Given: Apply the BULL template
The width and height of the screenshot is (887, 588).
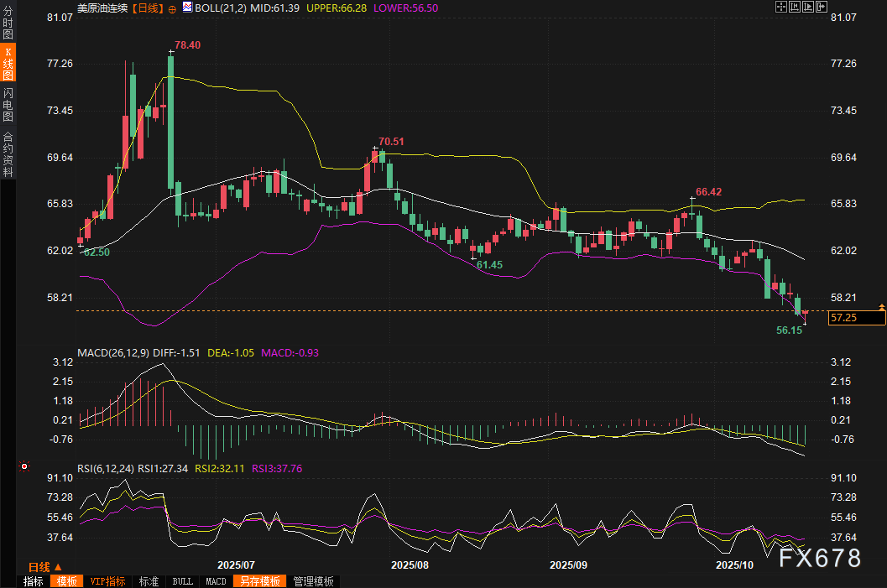Looking at the screenshot, I should point(182,581).
